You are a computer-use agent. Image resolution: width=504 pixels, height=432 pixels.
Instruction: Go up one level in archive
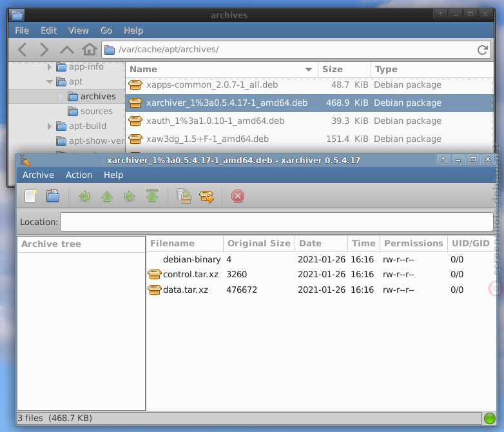click(x=107, y=196)
